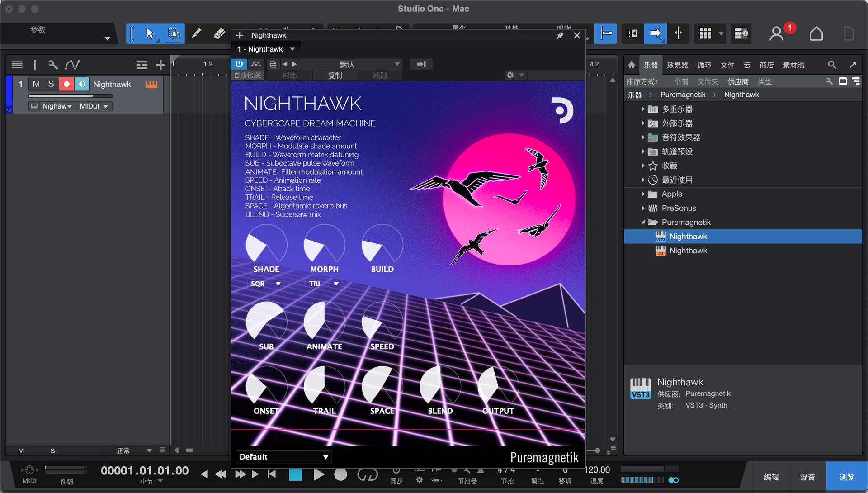Open the grid view icon in toolbar

click(x=705, y=33)
